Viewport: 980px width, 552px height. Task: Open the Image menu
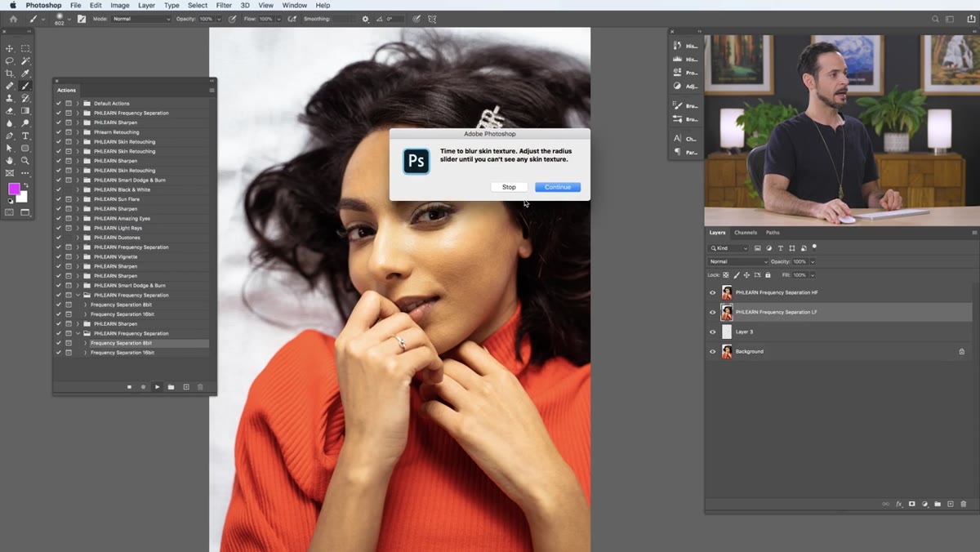[120, 6]
